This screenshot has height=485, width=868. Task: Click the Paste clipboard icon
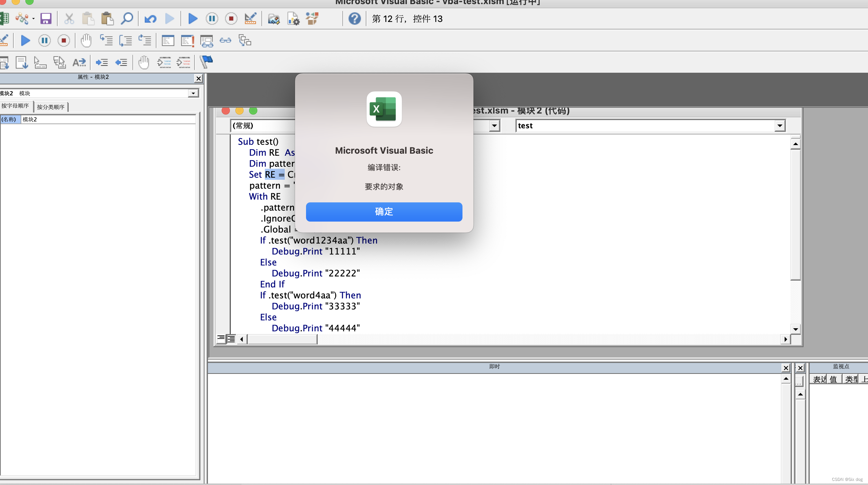pos(107,19)
